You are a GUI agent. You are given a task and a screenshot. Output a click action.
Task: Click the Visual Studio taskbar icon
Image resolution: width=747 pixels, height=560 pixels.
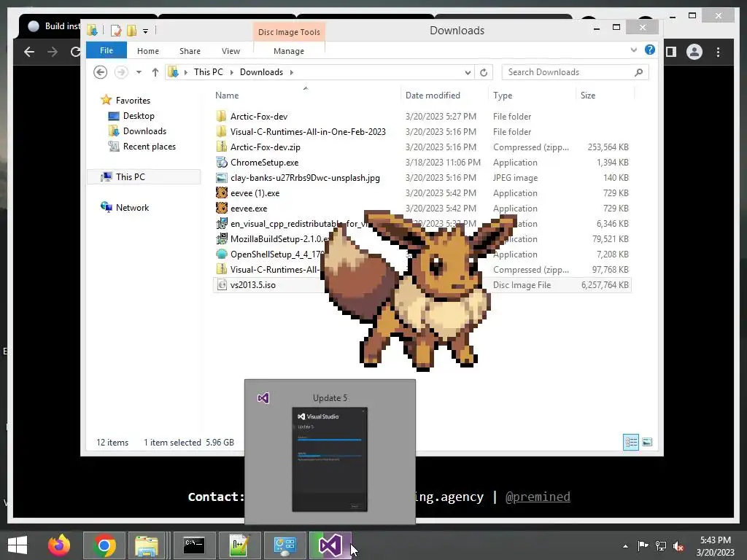tap(330, 545)
